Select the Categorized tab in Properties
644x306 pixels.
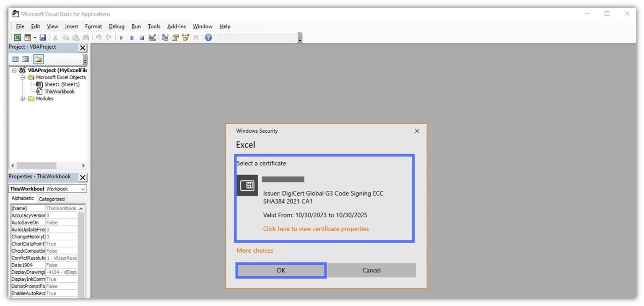(x=51, y=199)
